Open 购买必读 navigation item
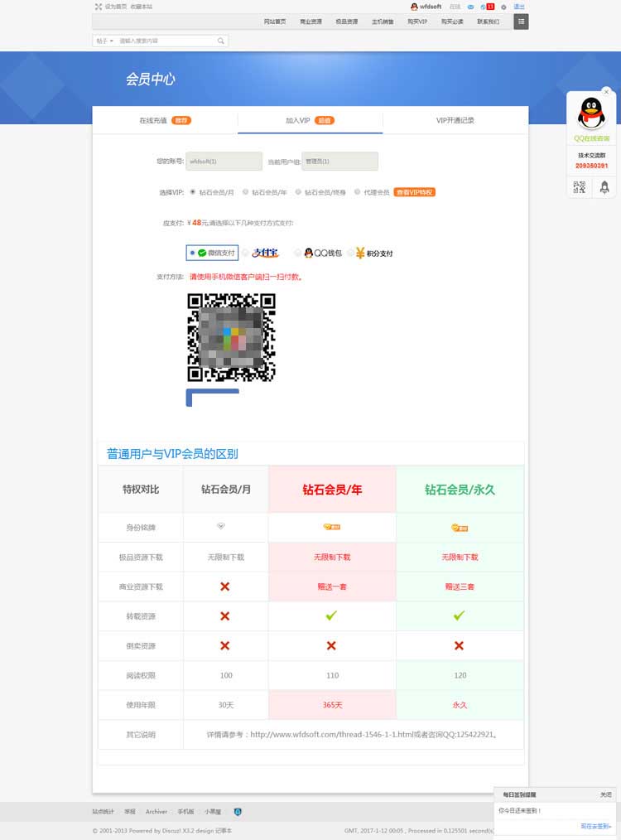 click(452, 22)
